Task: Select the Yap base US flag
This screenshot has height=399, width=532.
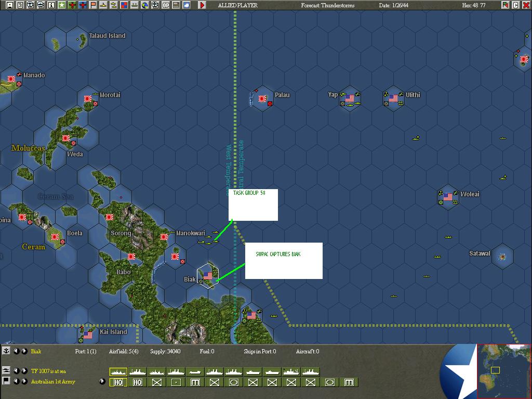Action: 350,98
